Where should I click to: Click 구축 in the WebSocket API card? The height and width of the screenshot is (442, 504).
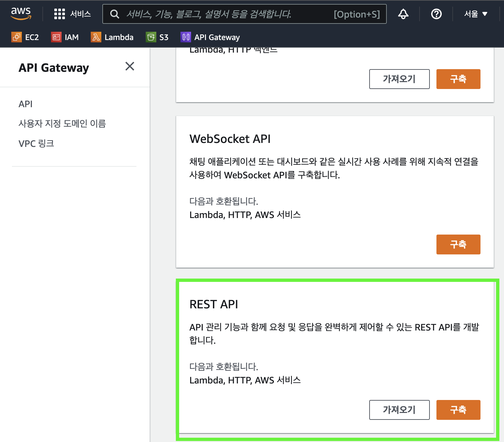click(x=458, y=244)
